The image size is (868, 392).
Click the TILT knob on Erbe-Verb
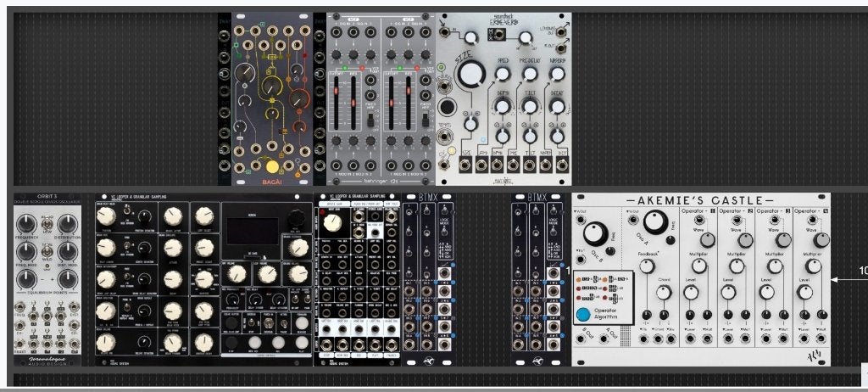(530, 106)
